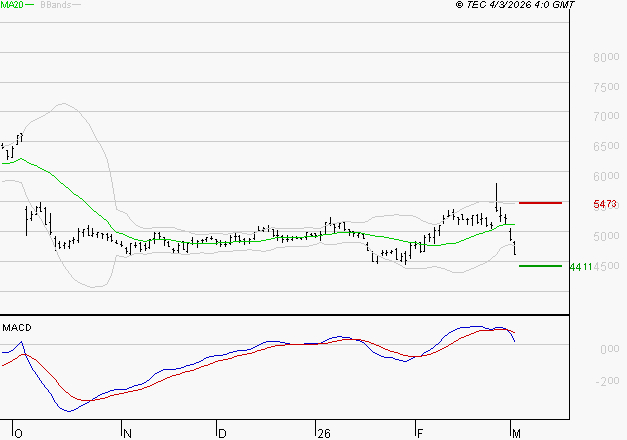
Task: Select the 5000 price axis label
Action: (x=606, y=236)
